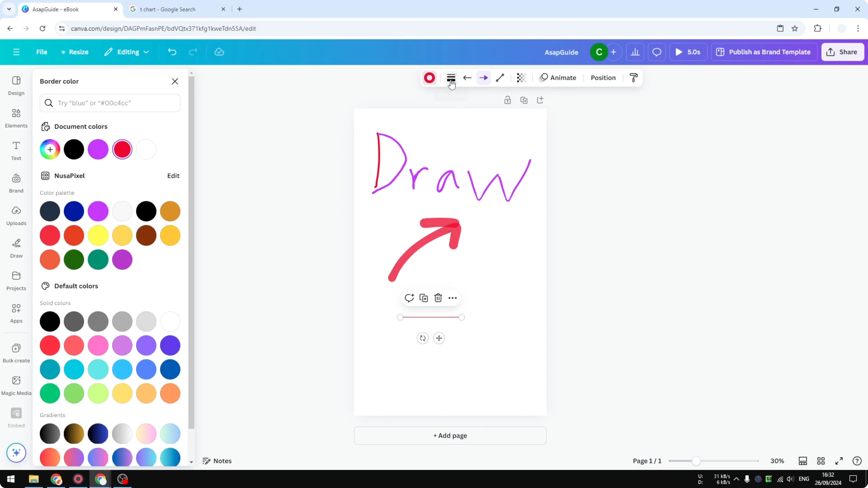This screenshot has height=488, width=868.
Task: Open the transparency control
Action: pos(521,78)
